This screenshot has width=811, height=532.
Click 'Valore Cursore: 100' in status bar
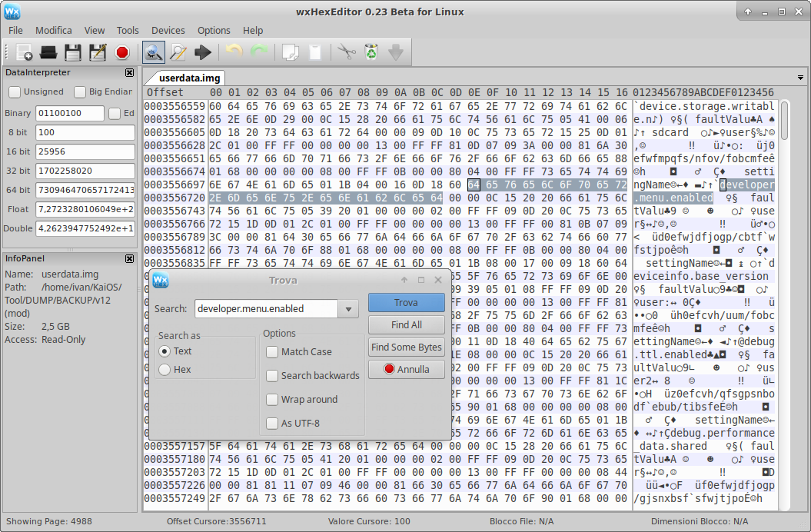[369, 522]
